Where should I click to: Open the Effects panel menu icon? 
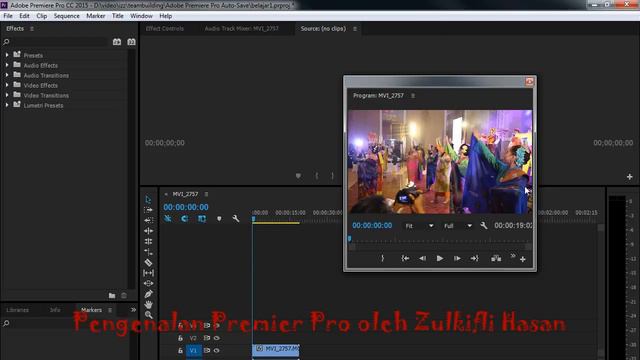click(32, 29)
